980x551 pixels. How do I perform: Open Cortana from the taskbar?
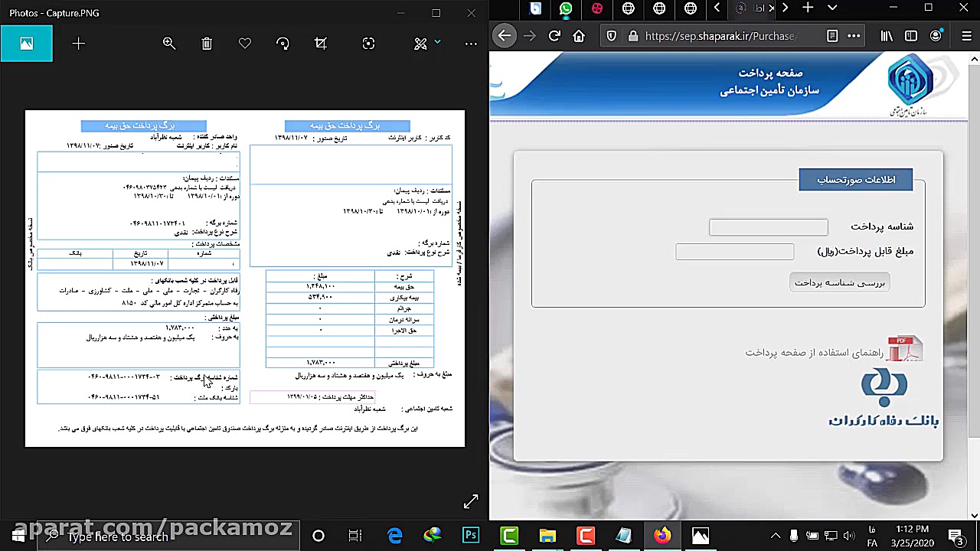coord(318,536)
